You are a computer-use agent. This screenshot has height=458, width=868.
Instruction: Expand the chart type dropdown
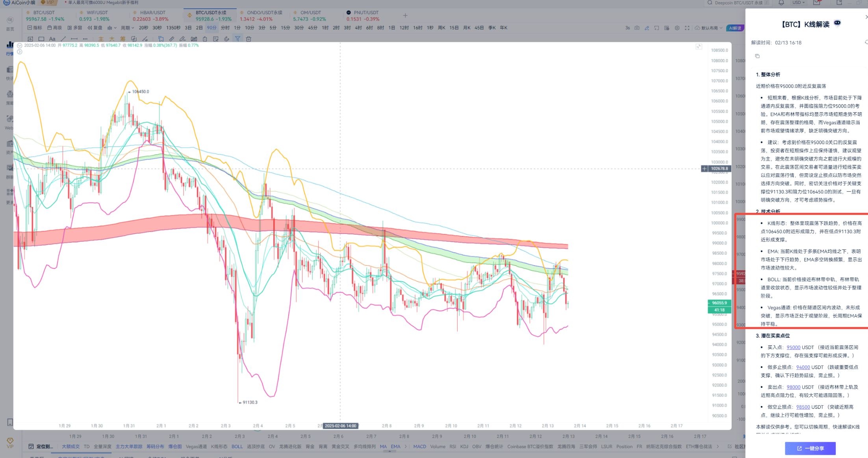tap(112, 28)
